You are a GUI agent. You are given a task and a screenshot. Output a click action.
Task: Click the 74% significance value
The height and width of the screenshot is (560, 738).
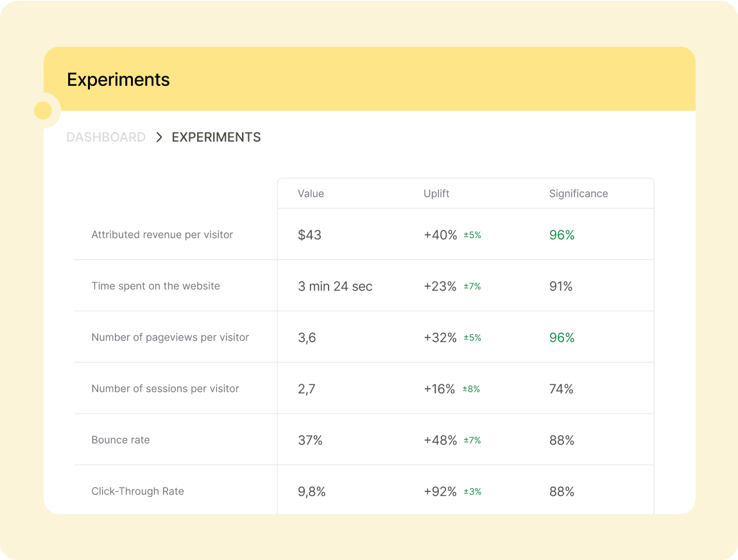pyautogui.click(x=561, y=389)
